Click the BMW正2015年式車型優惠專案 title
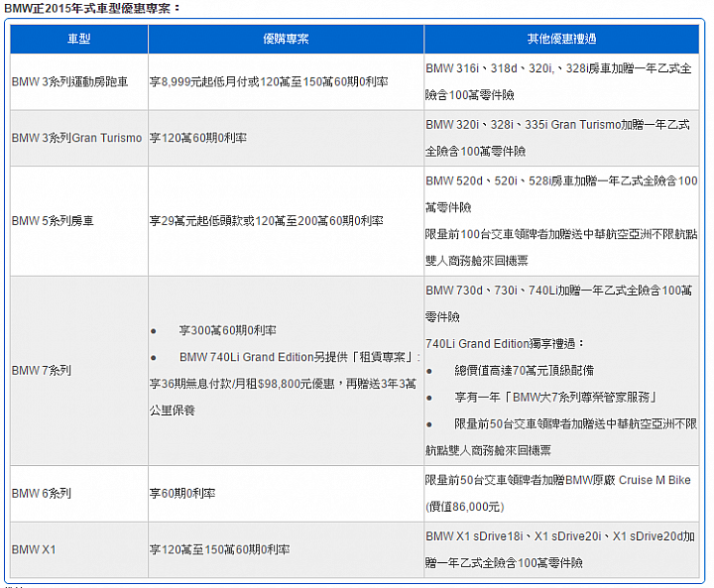This screenshot has width=714, height=588. coord(92,8)
